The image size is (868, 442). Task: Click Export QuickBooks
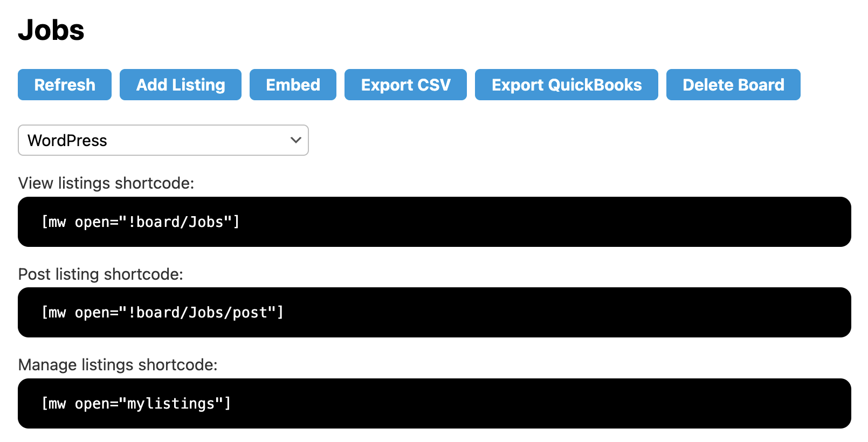pos(566,85)
